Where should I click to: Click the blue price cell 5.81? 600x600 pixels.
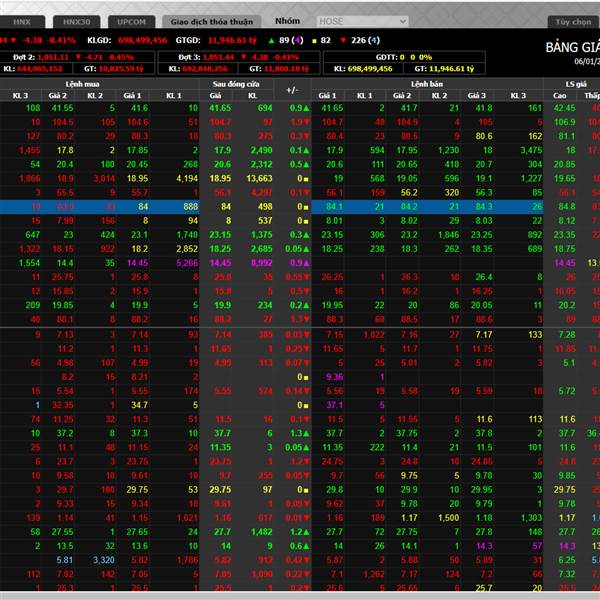tap(64, 561)
